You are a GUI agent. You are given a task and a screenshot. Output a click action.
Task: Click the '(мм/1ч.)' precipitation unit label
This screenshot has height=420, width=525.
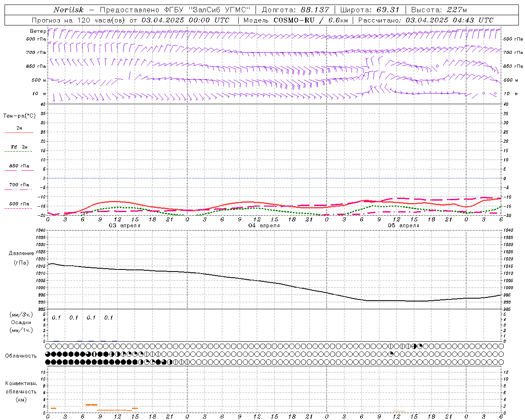click(x=21, y=330)
